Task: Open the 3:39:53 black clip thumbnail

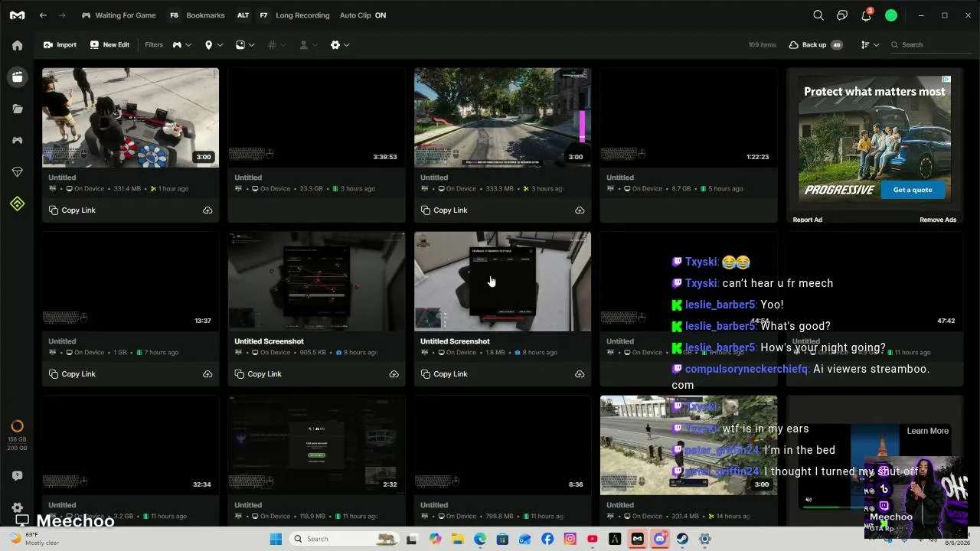Action: tap(316, 118)
